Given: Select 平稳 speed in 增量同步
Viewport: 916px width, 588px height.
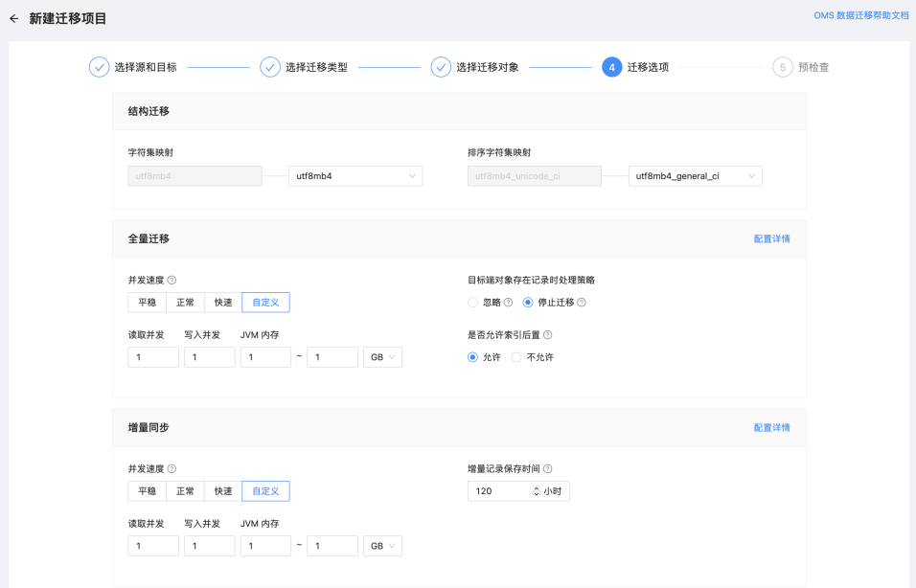Looking at the screenshot, I should [148, 491].
